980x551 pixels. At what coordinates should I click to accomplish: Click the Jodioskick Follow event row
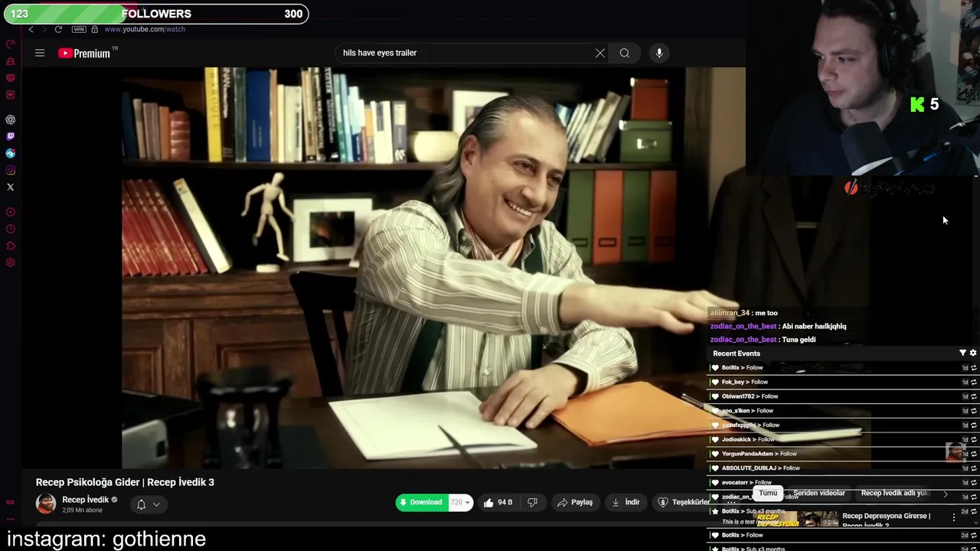tap(842, 439)
